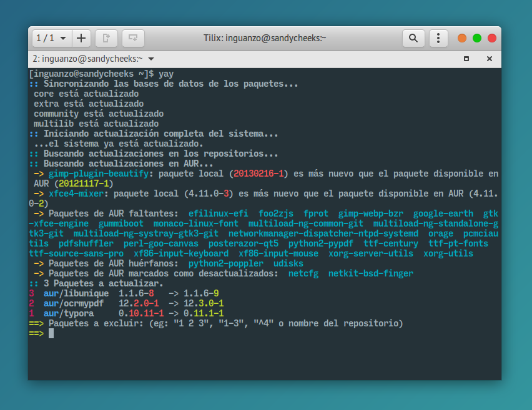Open the 1/1 session selector dropdown

point(51,37)
